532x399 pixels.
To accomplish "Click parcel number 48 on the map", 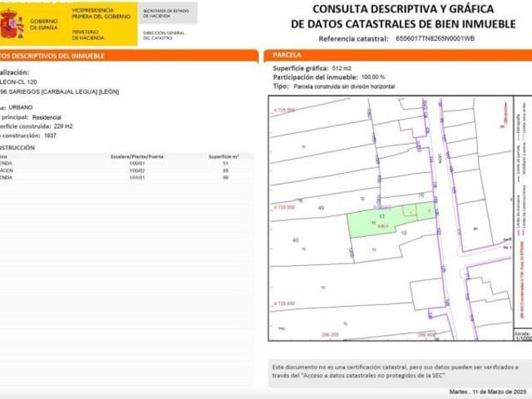I will coord(295,240).
